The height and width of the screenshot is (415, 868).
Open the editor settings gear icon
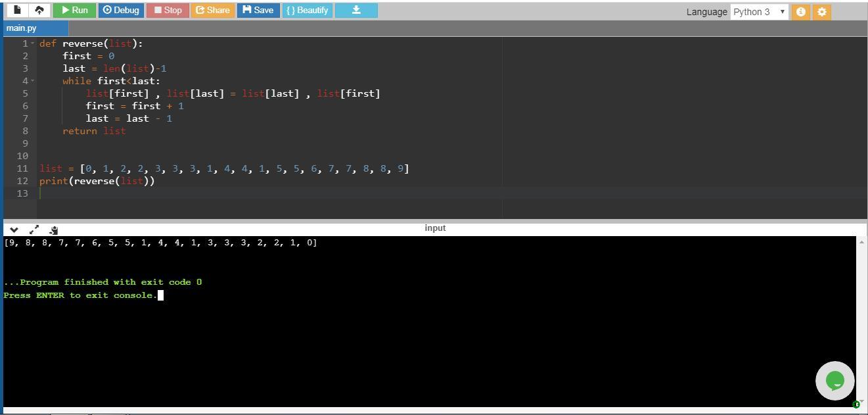pos(821,12)
